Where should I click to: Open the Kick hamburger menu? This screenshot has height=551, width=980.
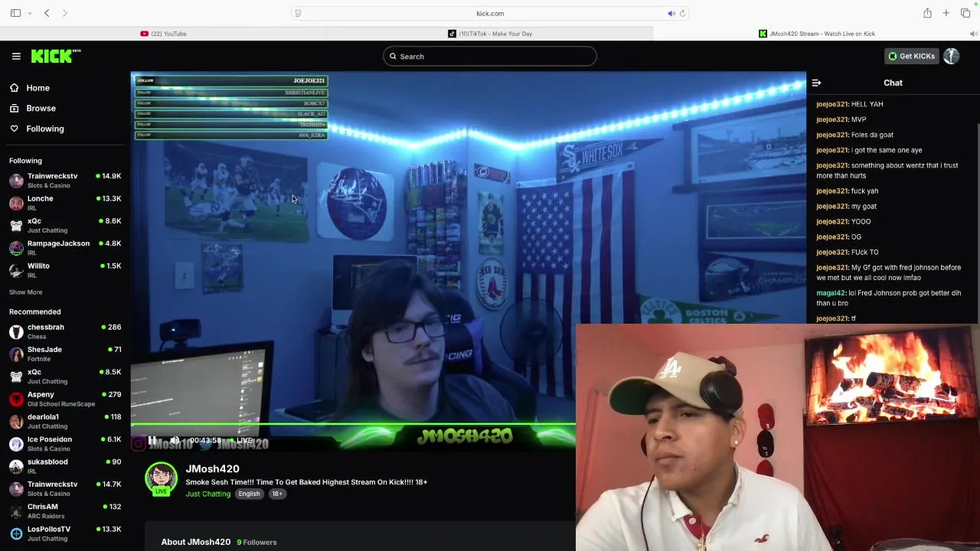click(x=16, y=56)
